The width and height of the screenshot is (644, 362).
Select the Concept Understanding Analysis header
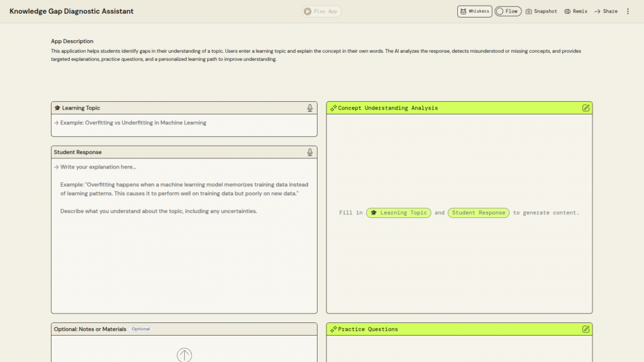pos(387,108)
